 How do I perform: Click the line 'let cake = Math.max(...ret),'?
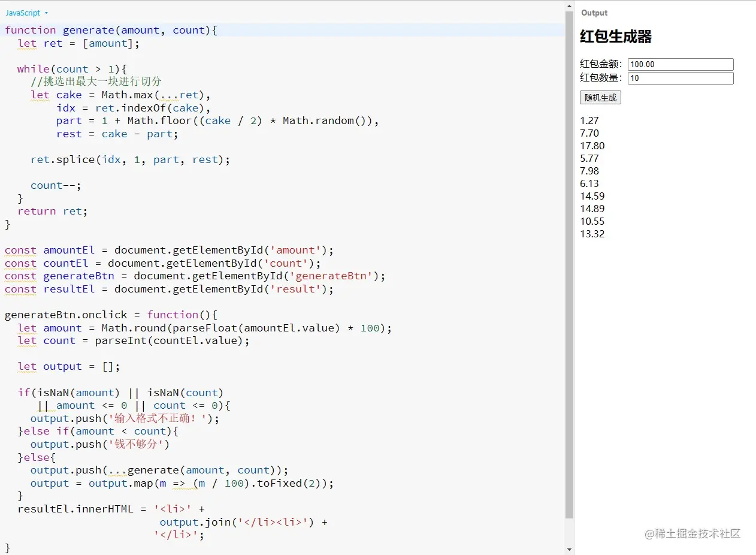coord(120,95)
